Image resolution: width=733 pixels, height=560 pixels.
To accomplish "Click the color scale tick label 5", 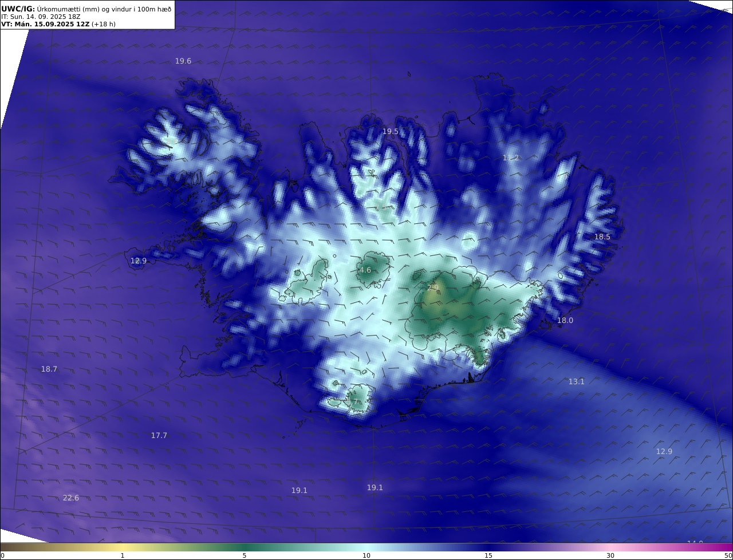I will click(x=245, y=555).
